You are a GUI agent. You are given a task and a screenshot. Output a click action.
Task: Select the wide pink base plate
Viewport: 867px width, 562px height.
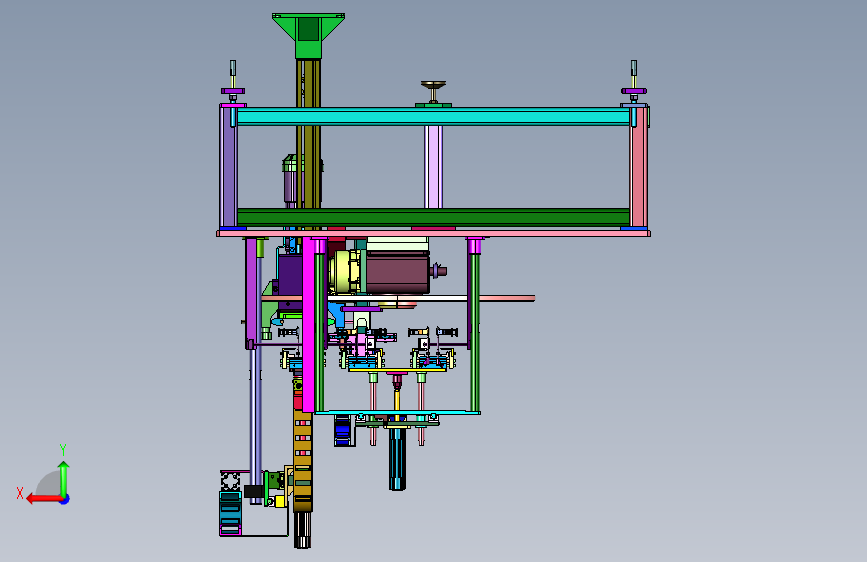point(434,233)
